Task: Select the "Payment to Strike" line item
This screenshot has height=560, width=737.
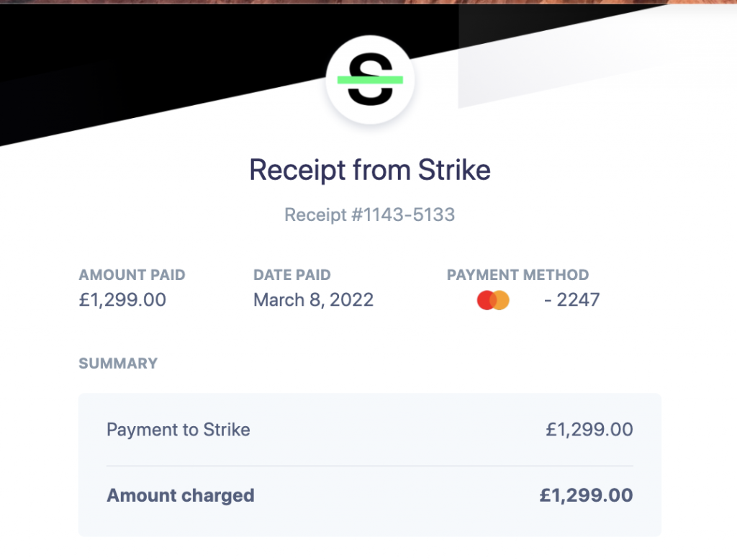Action: [x=178, y=430]
